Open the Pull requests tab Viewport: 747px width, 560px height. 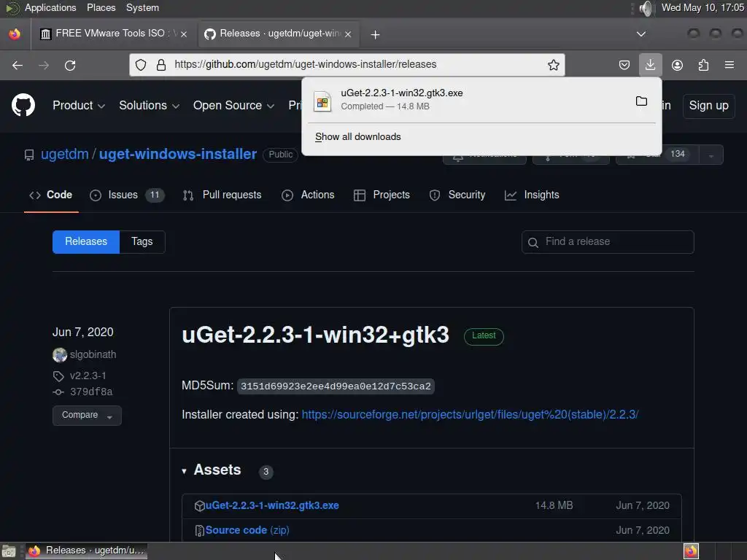(222, 195)
